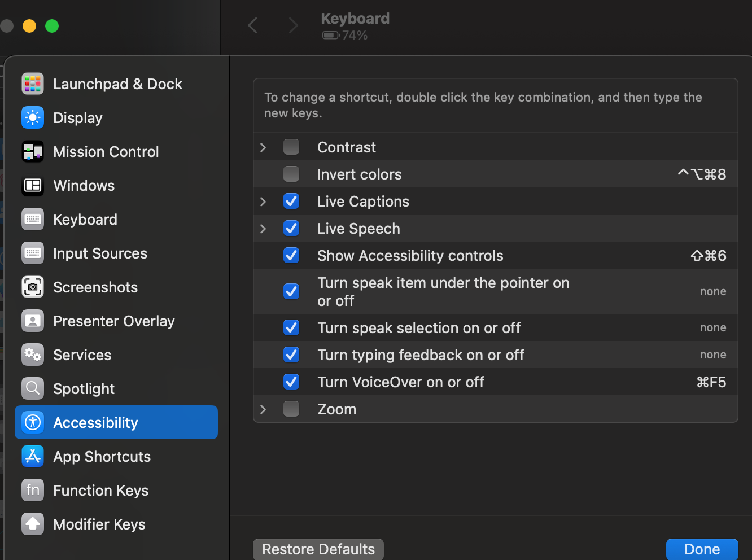Screen dimensions: 752x560
Task: Click the Display sun icon
Action: coord(33,118)
